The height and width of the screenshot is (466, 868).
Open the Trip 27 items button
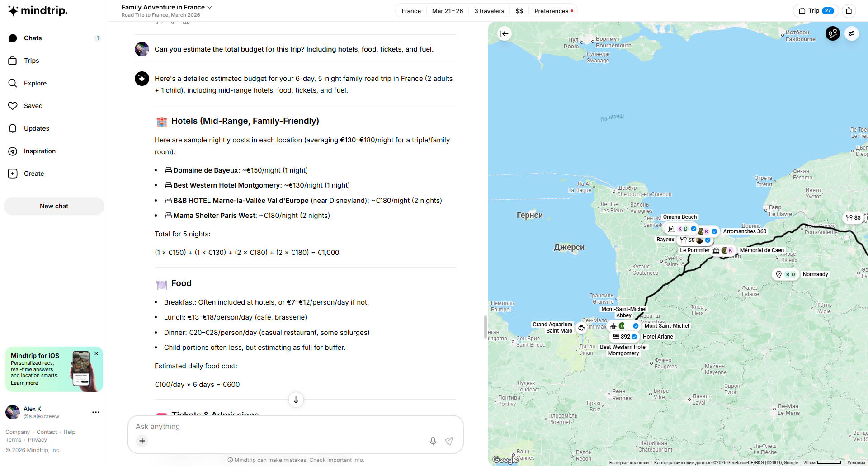coord(816,11)
